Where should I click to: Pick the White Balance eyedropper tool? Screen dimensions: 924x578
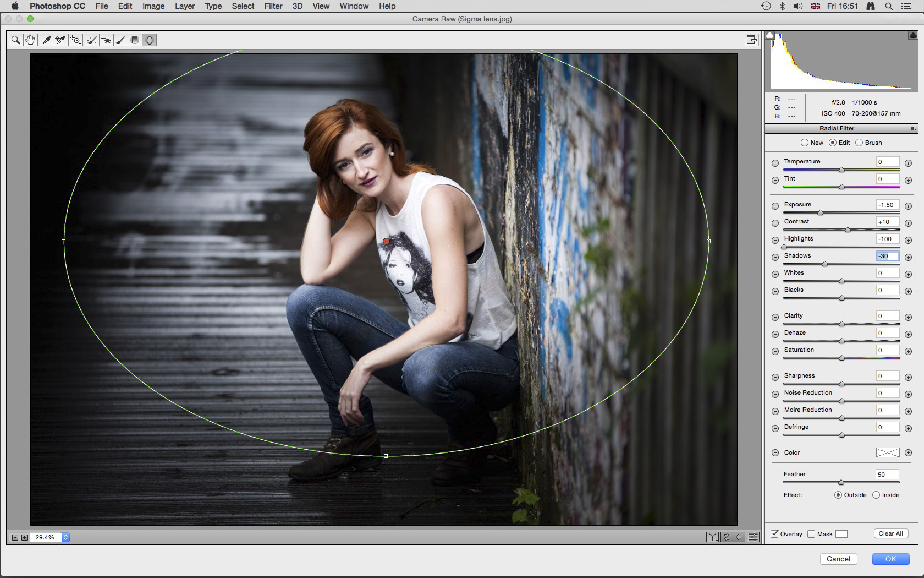tap(47, 40)
